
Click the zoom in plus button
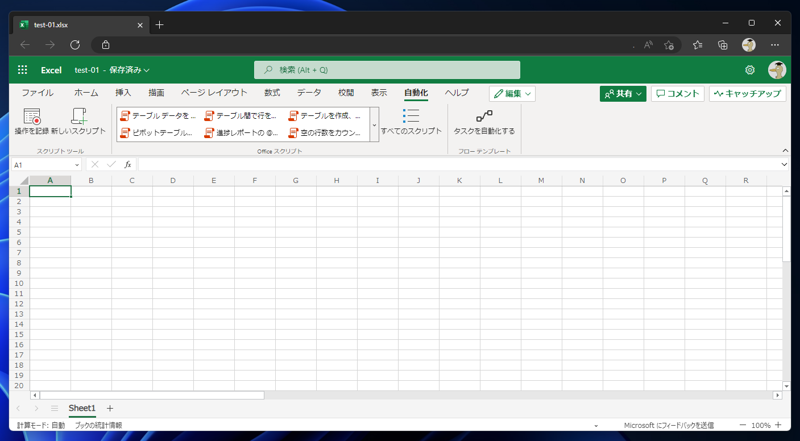778,425
